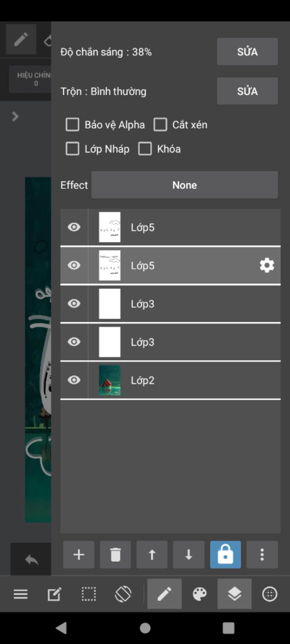Check the Cắt xén checkbox
The width and height of the screenshot is (290, 644).
[x=160, y=125]
